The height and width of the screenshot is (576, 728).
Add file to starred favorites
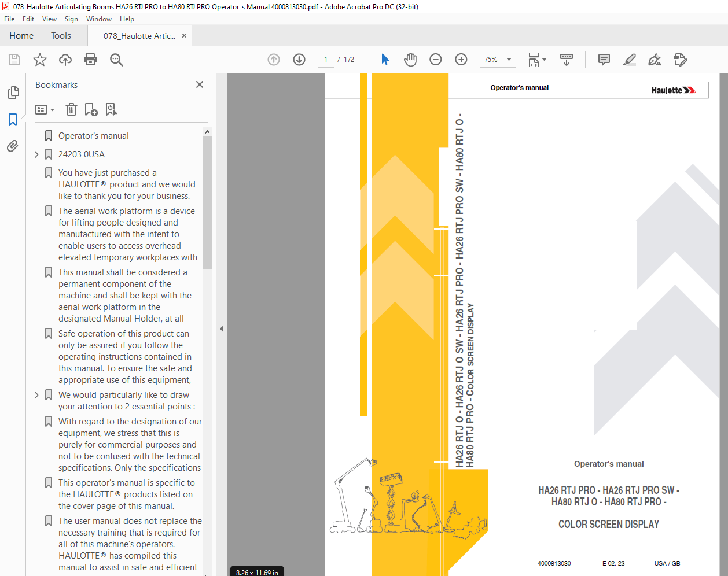click(x=40, y=60)
